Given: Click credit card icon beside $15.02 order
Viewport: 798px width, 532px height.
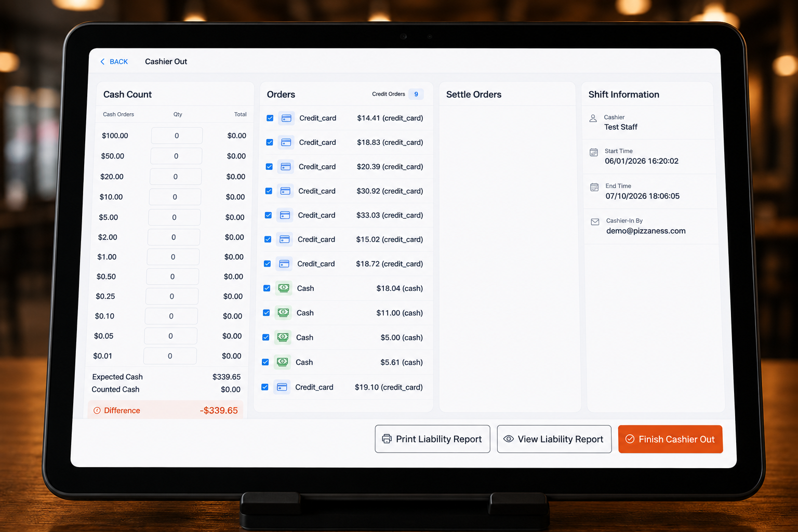Looking at the screenshot, I should pos(284,240).
